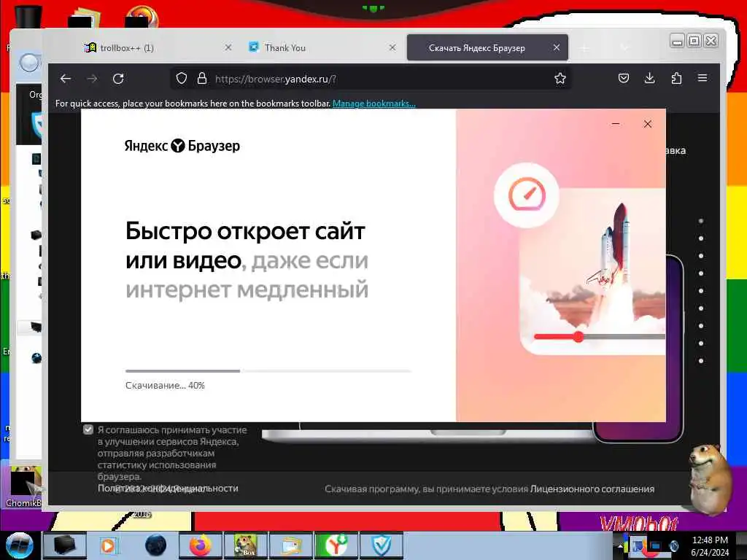Open the Windows Start orb
This screenshot has height=560, width=747.
click(20, 545)
